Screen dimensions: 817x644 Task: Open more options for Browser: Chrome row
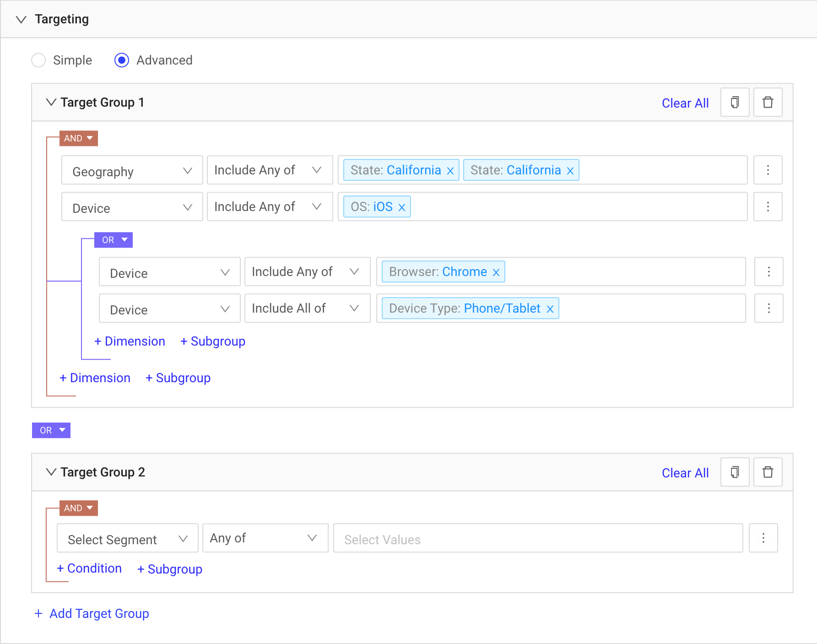tap(769, 271)
